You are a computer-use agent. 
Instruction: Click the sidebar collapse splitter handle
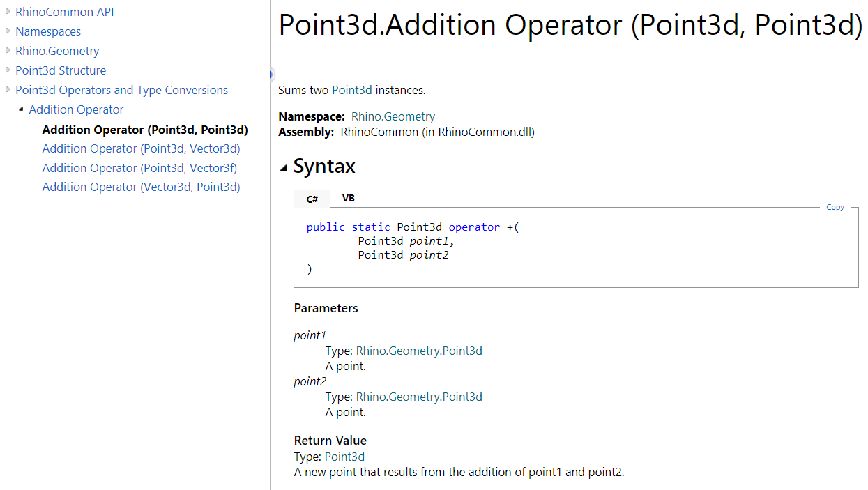(x=272, y=74)
